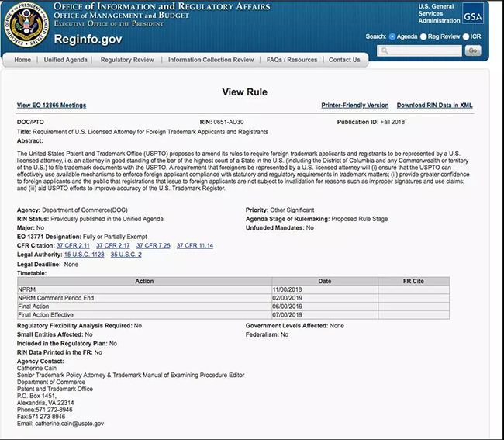Click contact name Catherine Cain
Screen dimensions: 504x440
tap(36, 368)
